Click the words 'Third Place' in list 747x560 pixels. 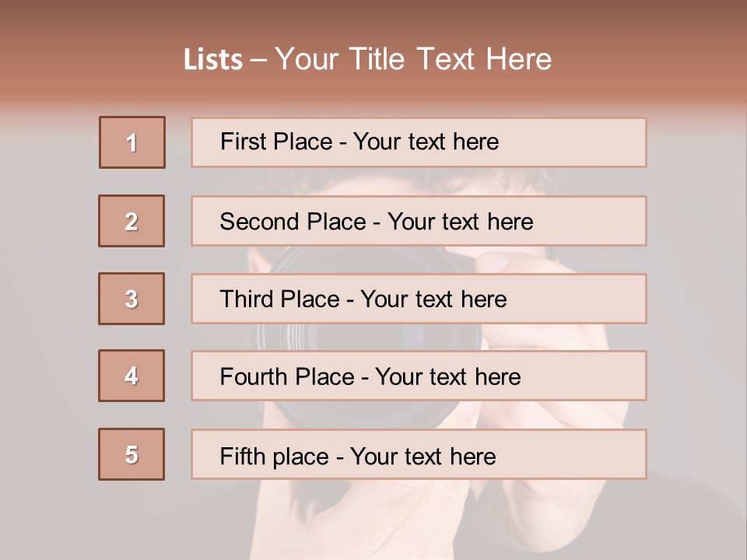tap(279, 299)
